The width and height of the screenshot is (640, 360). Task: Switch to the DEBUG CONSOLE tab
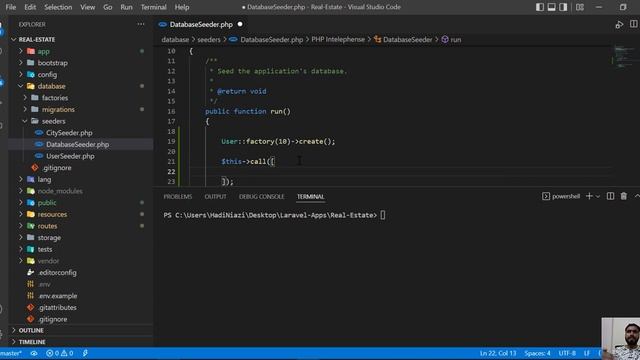(262, 197)
